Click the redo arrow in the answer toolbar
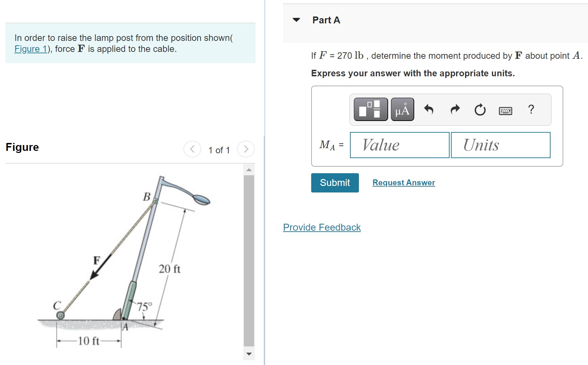The width and height of the screenshot is (588, 365). coord(454,109)
